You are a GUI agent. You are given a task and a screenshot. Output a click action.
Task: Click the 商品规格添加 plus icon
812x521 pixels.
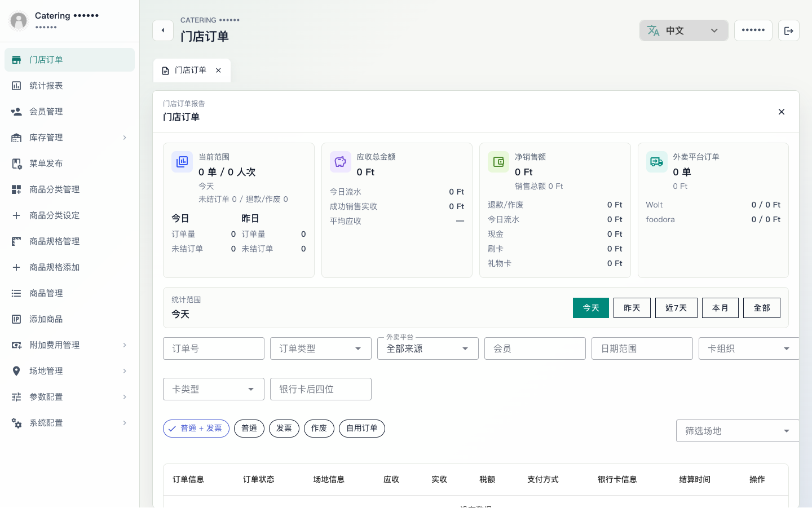click(16, 267)
